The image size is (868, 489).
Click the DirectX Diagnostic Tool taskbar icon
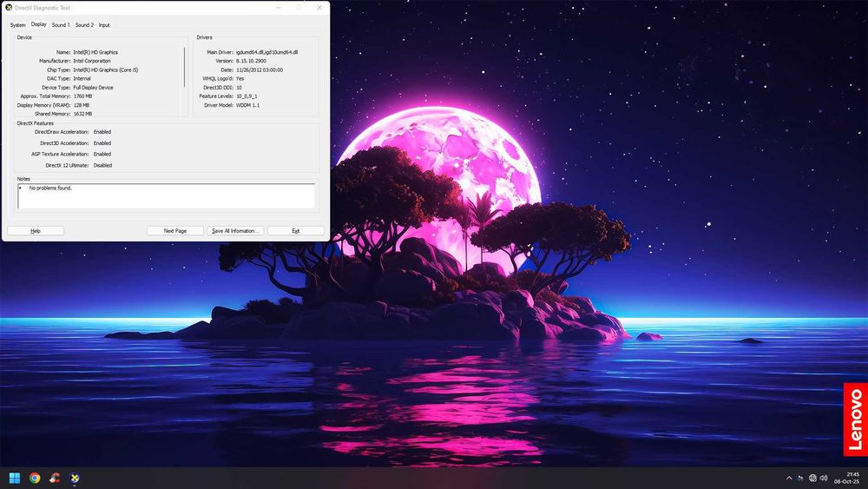[x=75, y=478]
